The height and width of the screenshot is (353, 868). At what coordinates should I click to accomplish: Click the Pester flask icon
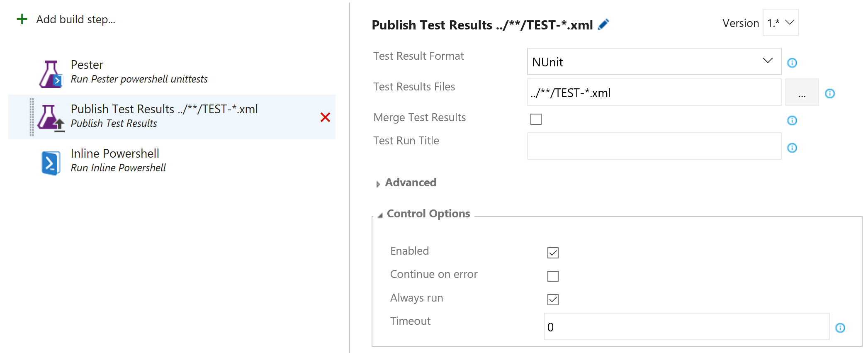pos(51,74)
